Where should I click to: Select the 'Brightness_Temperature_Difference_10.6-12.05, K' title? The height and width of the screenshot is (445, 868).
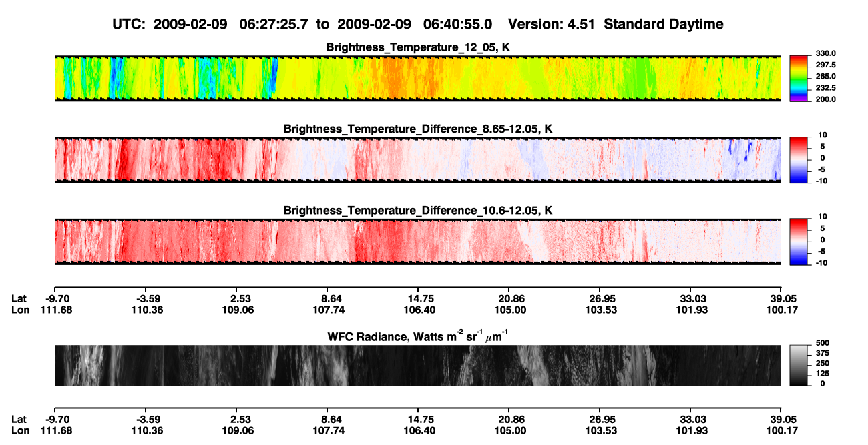click(x=418, y=210)
